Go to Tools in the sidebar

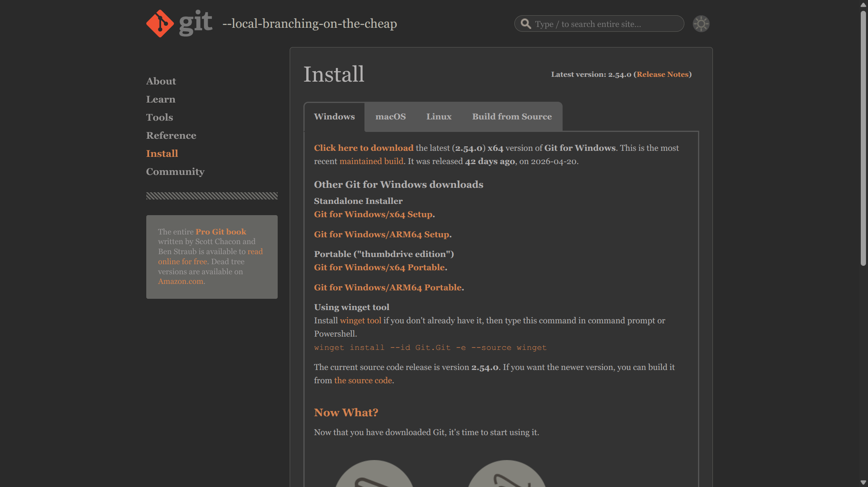pyautogui.click(x=160, y=117)
